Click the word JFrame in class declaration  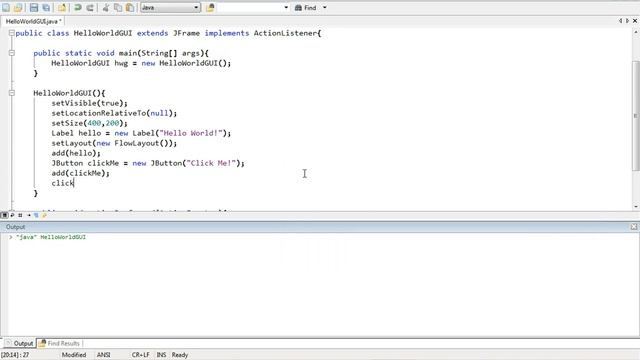tap(186, 33)
